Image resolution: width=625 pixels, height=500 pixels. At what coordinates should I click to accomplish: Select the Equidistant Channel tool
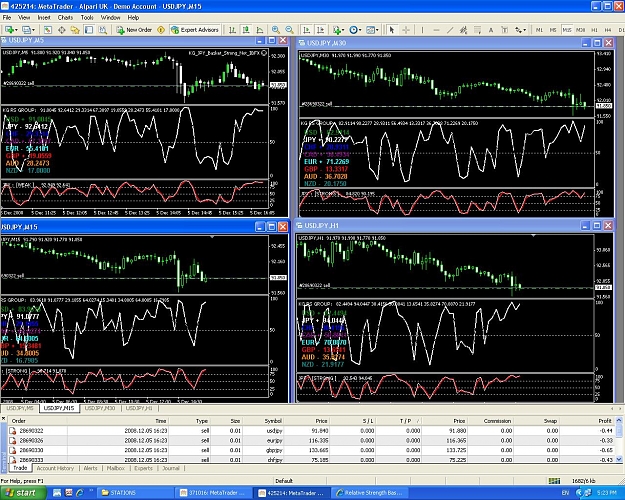pyautogui.click(x=463, y=30)
